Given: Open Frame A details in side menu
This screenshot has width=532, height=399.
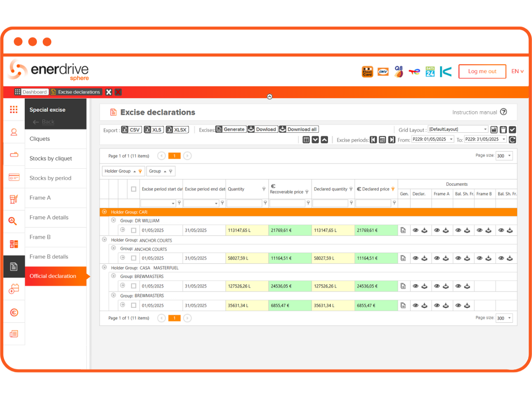Looking at the screenshot, I should [49, 217].
